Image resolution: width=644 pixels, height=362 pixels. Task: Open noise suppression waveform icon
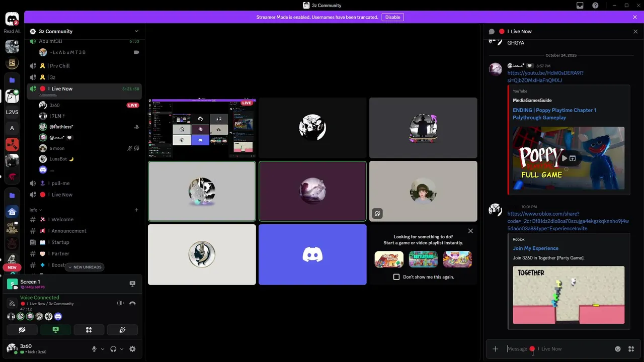pos(120,303)
